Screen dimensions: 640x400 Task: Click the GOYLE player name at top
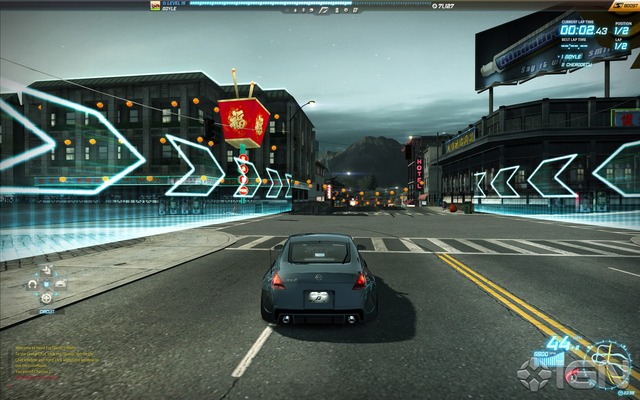170,8
